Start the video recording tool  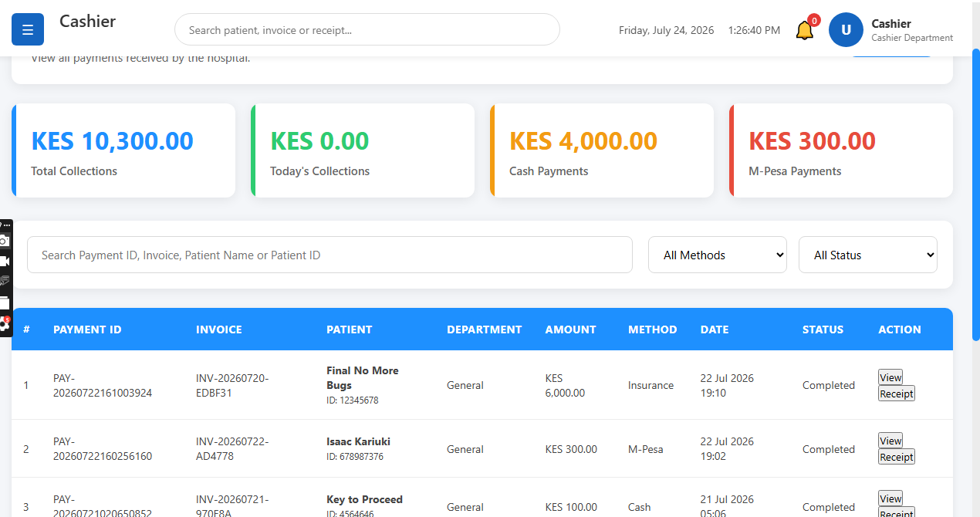5,262
